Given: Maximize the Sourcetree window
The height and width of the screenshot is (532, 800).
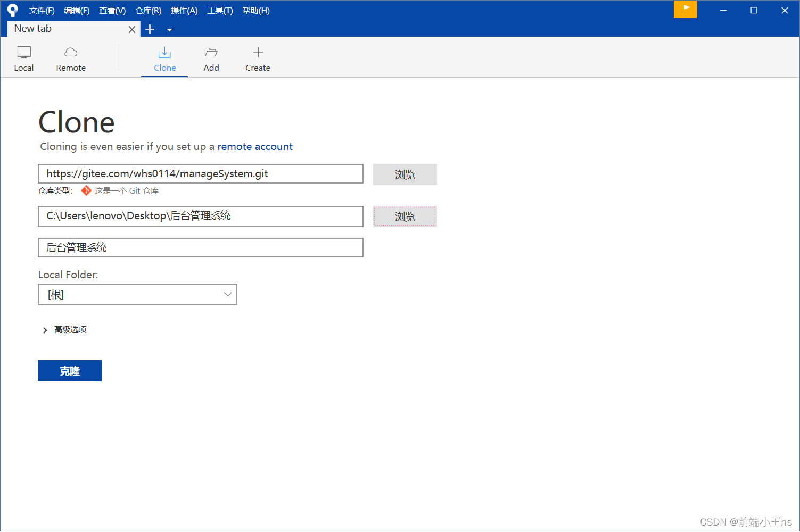Looking at the screenshot, I should click(x=754, y=10).
